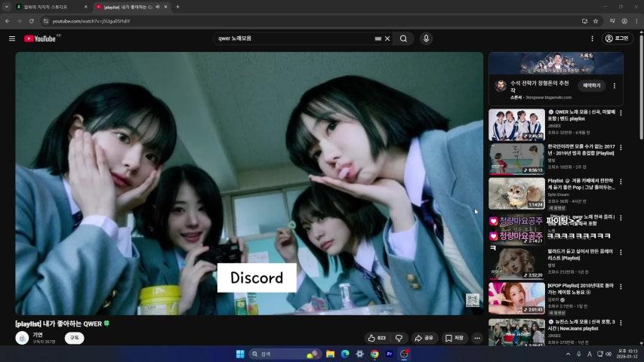Clear the search box with X icon
This screenshot has width=644, height=362.
click(387, 38)
